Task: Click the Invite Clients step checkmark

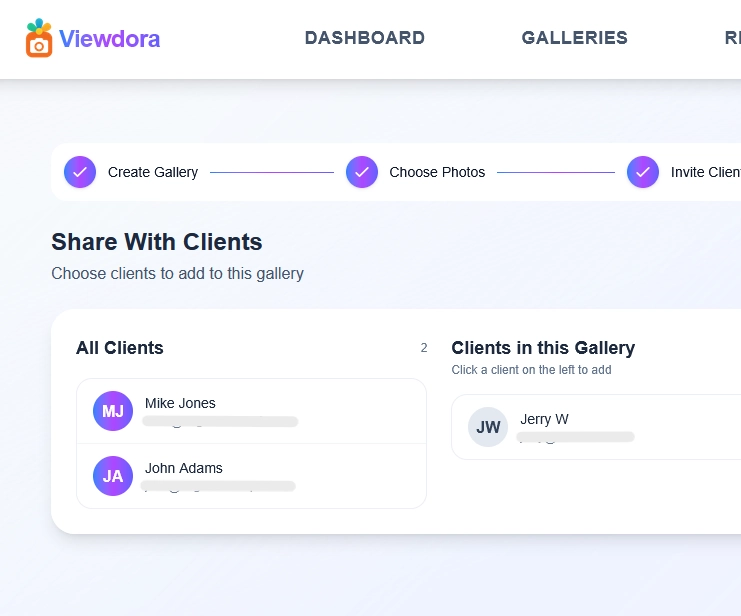Action: (x=642, y=172)
